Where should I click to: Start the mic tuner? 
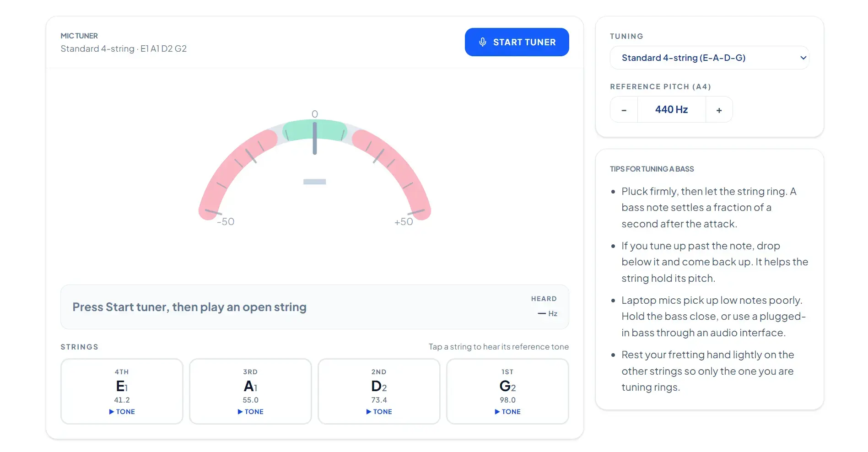coord(517,42)
